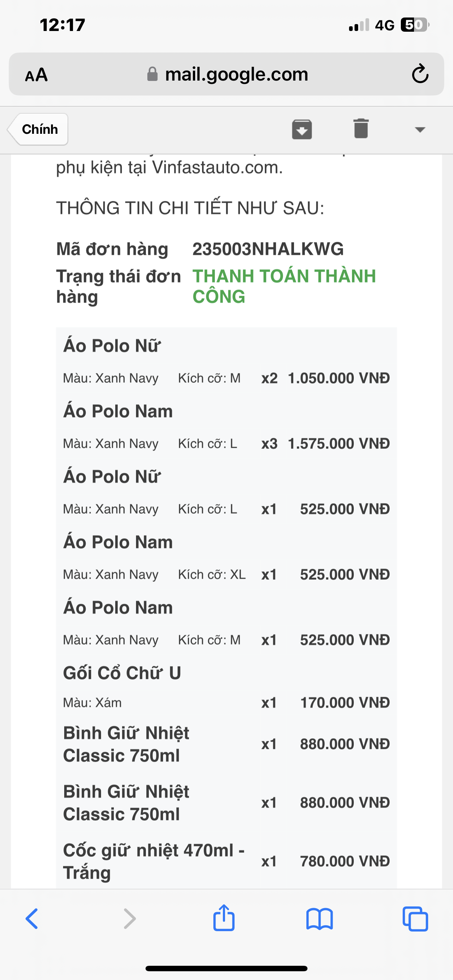Tap status THANH TOÁN THÀNH CÔNG

[x=284, y=286]
